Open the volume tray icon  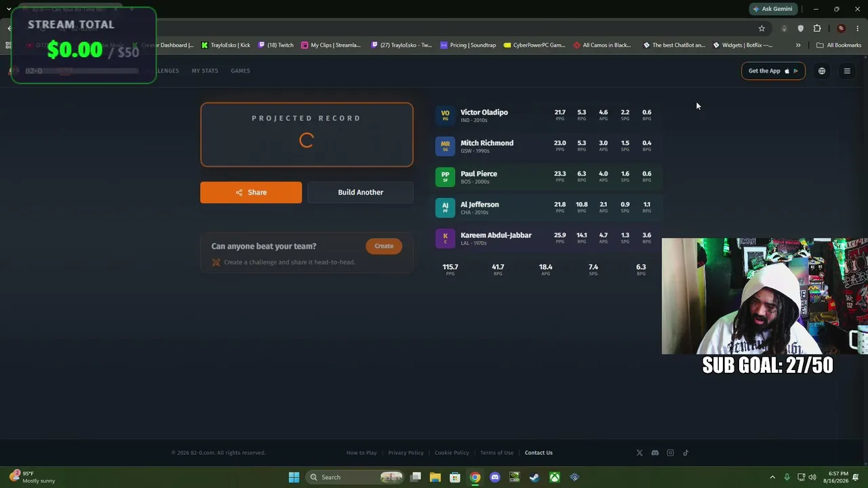point(812,477)
